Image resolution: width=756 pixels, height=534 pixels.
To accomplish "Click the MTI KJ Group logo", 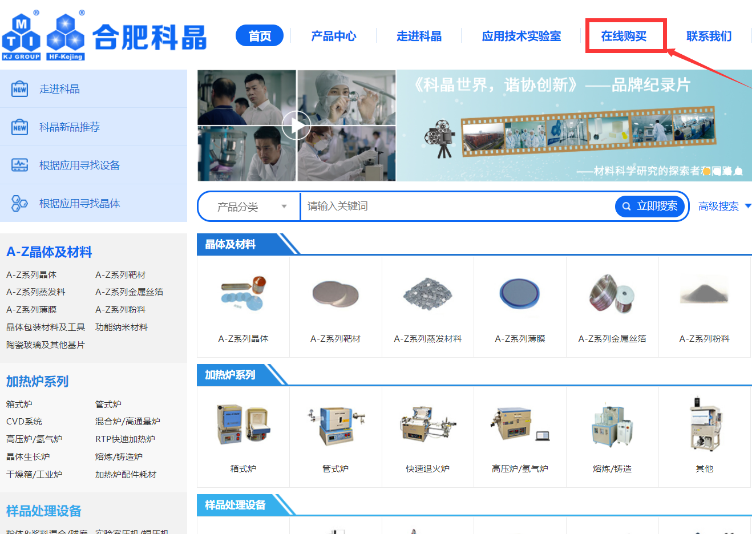I will [21, 37].
